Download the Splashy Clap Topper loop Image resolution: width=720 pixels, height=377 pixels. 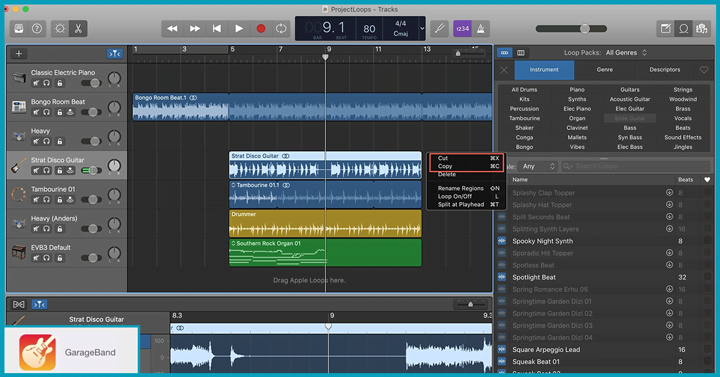pos(669,193)
